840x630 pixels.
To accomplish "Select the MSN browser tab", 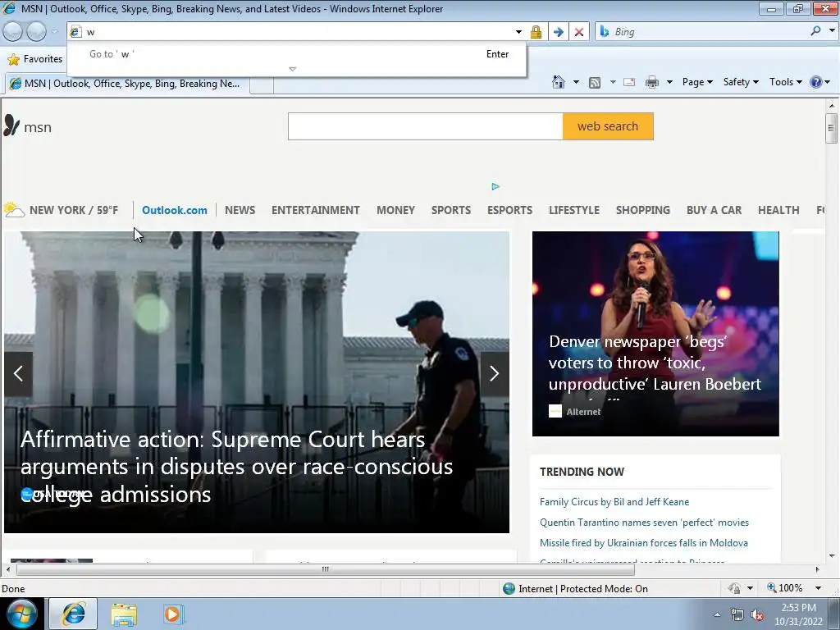I will pyautogui.click(x=127, y=84).
